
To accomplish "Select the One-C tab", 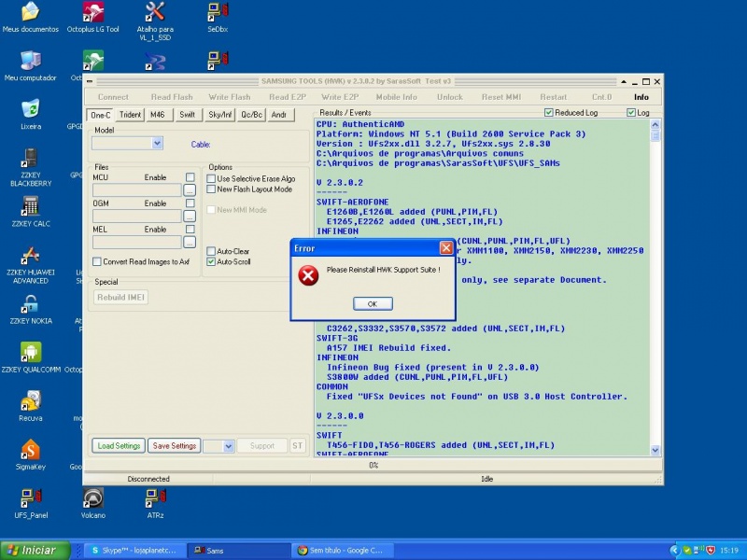I will (x=101, y=115).
